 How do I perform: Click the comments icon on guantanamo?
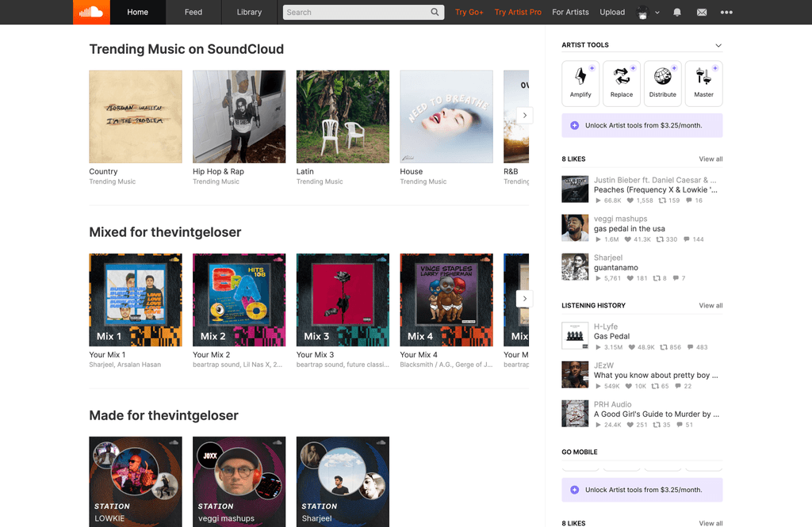676,278
